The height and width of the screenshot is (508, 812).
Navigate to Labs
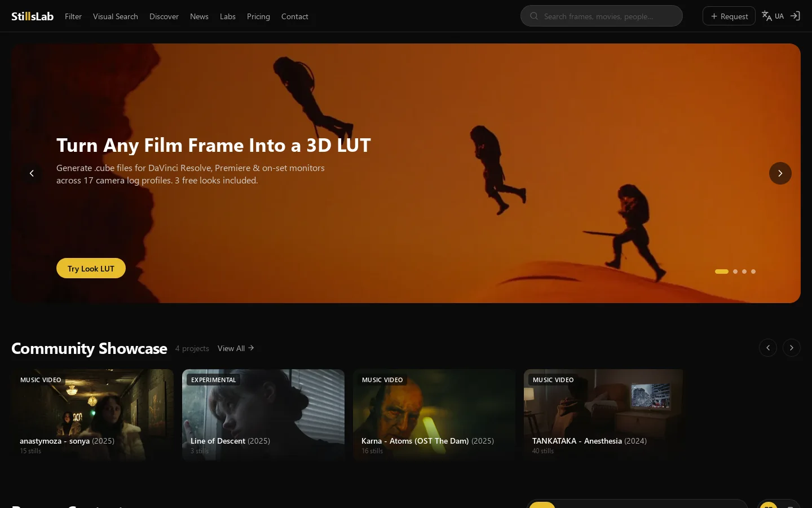pos(228,16)
